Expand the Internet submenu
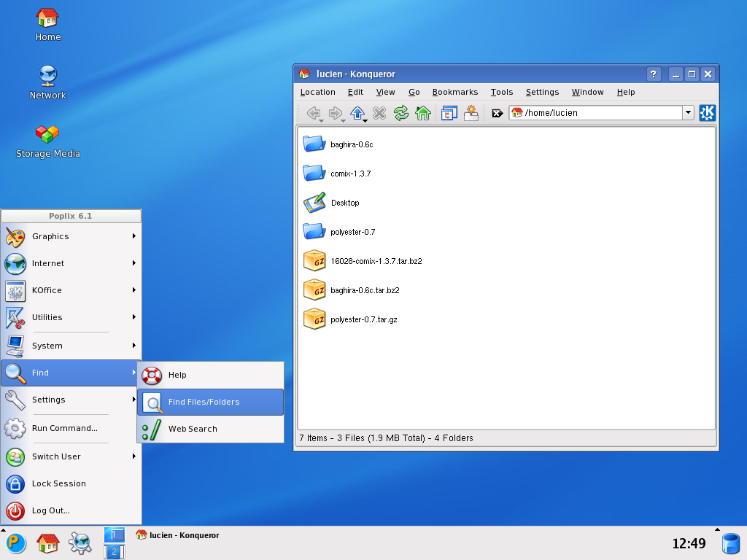This screenshot has height=560, width=747. (x=71, y=263)
